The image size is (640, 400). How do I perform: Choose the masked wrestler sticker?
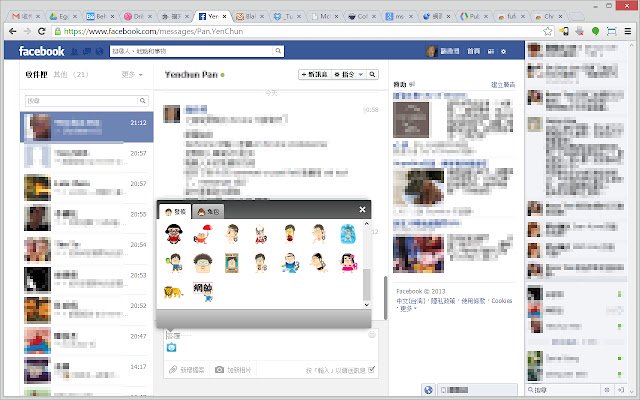click(261, 234)
